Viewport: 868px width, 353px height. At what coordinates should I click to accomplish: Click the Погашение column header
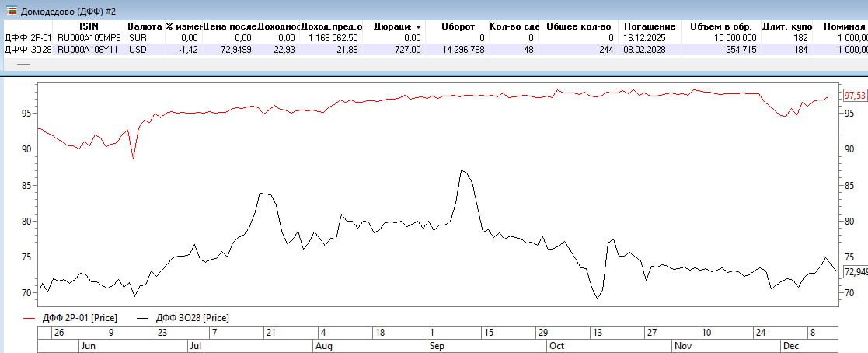(649, 26)
